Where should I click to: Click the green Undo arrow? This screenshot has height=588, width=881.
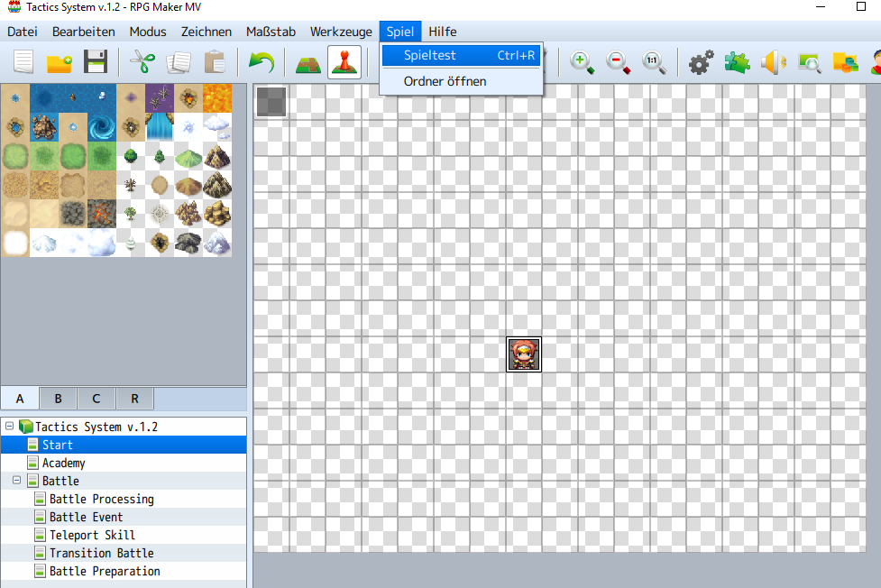[x=262, y=62]
